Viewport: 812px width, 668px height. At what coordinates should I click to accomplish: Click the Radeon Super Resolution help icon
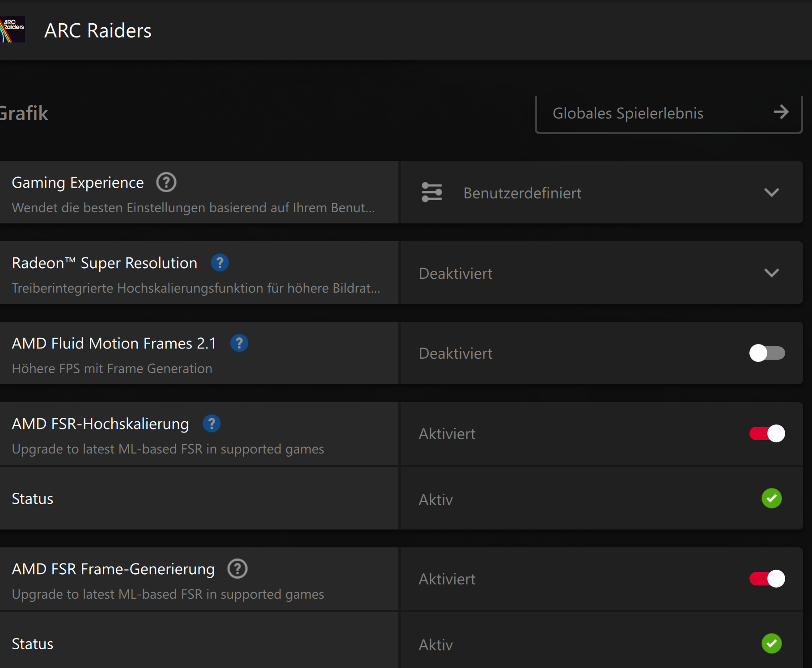coord(220,263)
